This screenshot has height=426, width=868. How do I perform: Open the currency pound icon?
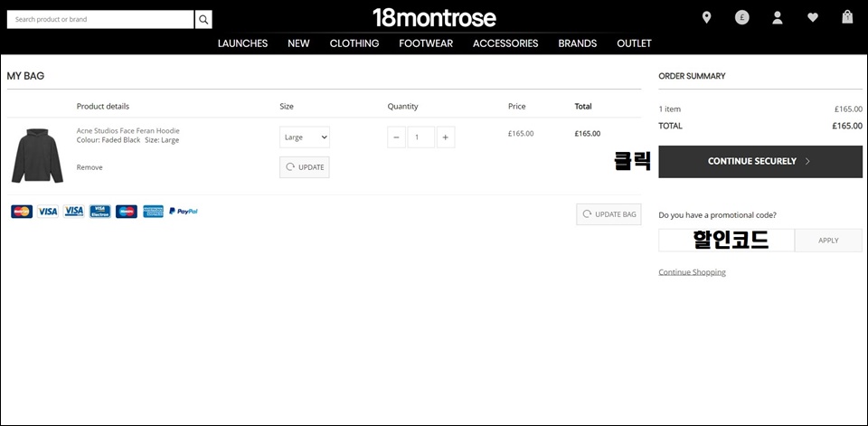tap(741, 18)
